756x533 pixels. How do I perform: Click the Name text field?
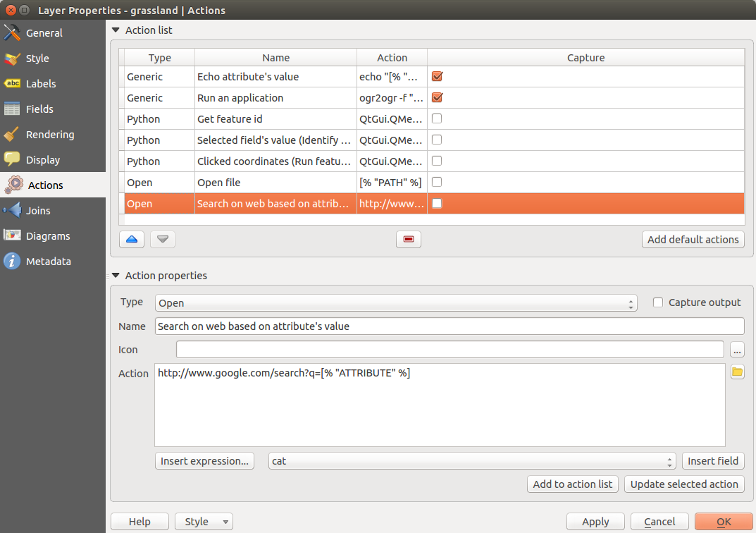449,326
